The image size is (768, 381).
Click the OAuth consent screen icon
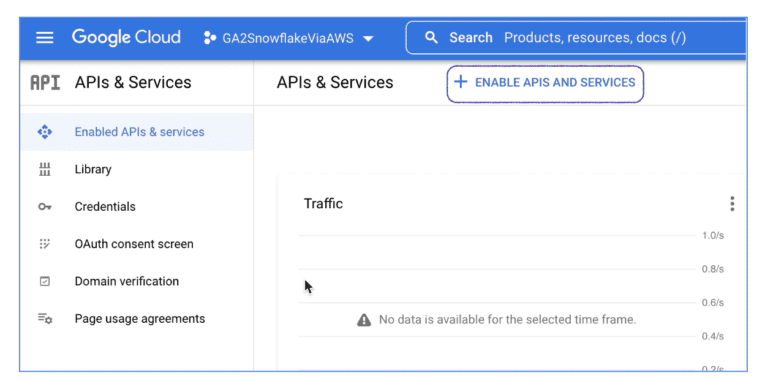pos(45,244)
